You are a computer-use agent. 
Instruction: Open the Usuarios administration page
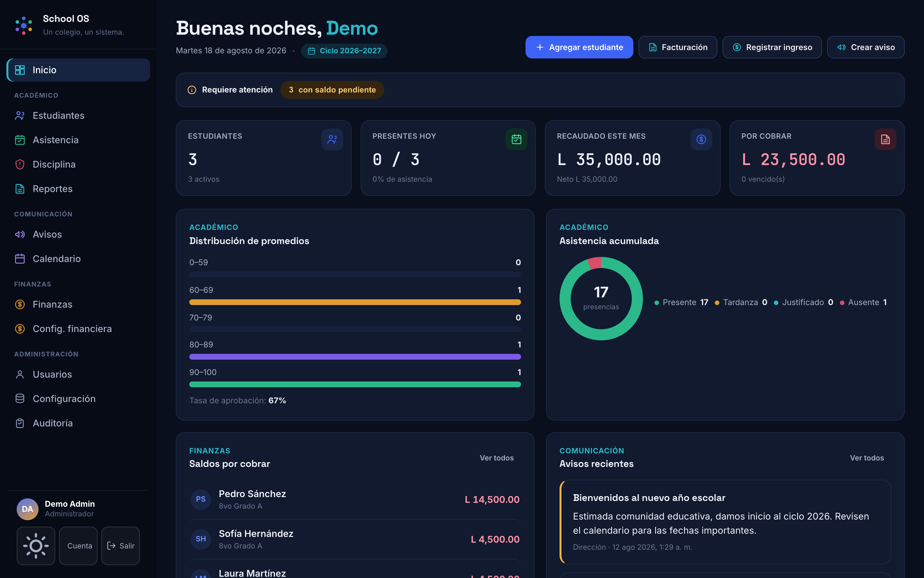(79, 374)
